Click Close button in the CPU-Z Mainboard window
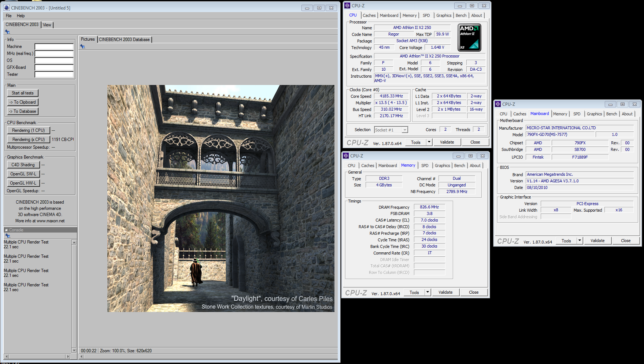644x364 pixels. tap(626, 241)
